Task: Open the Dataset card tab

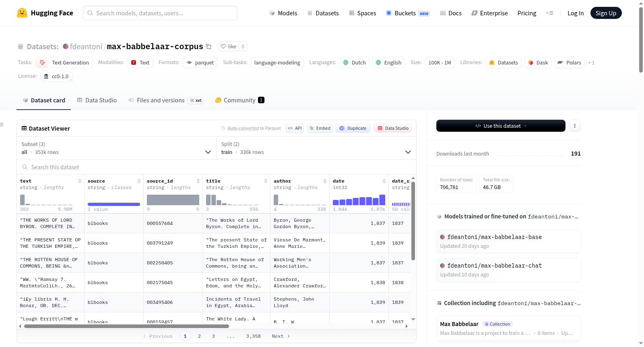Action: [44, 100]
